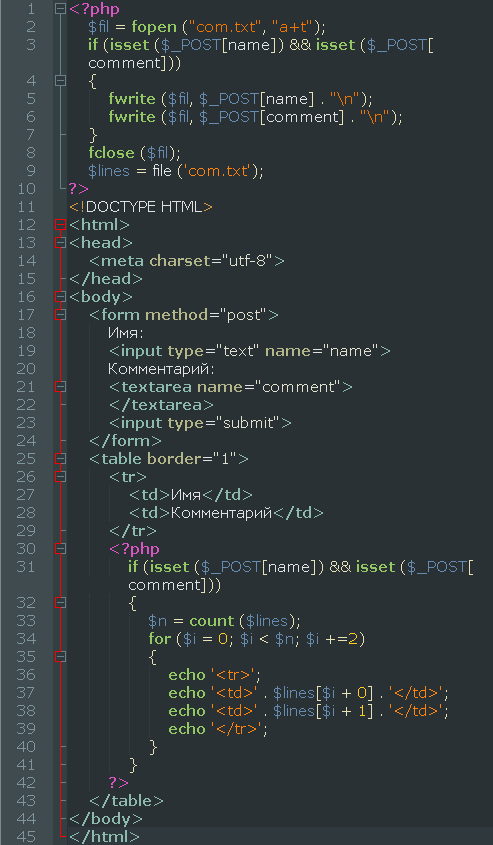493x845 pixels.
Task: Collapse the form fold marker on line 17
Action: (x=60, y=315)
